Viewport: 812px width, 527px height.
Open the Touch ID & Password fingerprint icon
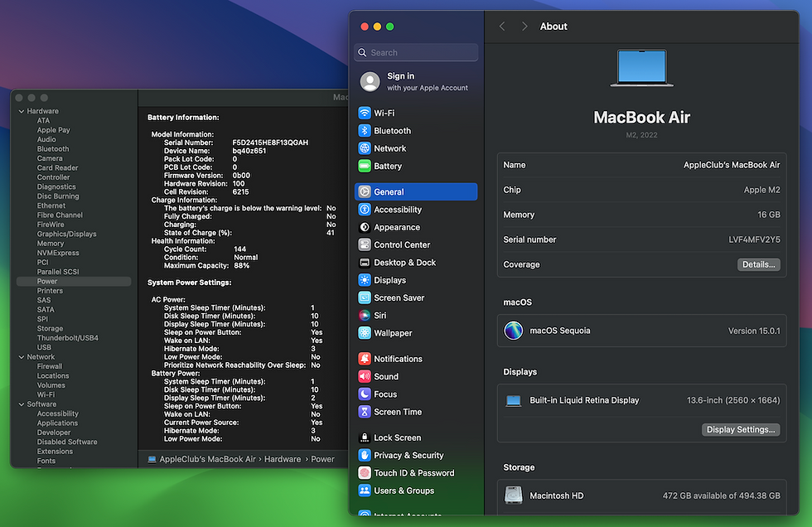point(365,472)
